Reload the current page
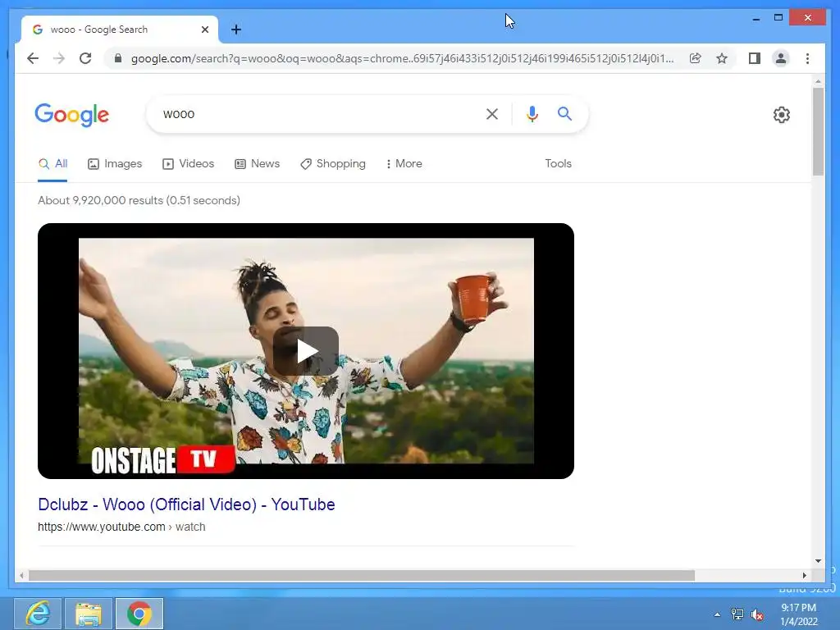The image size is (840, 630). [85, 58]
